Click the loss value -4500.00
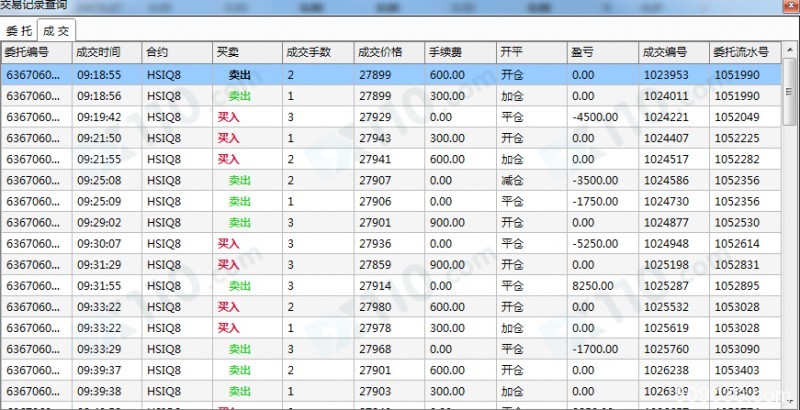 595,117
